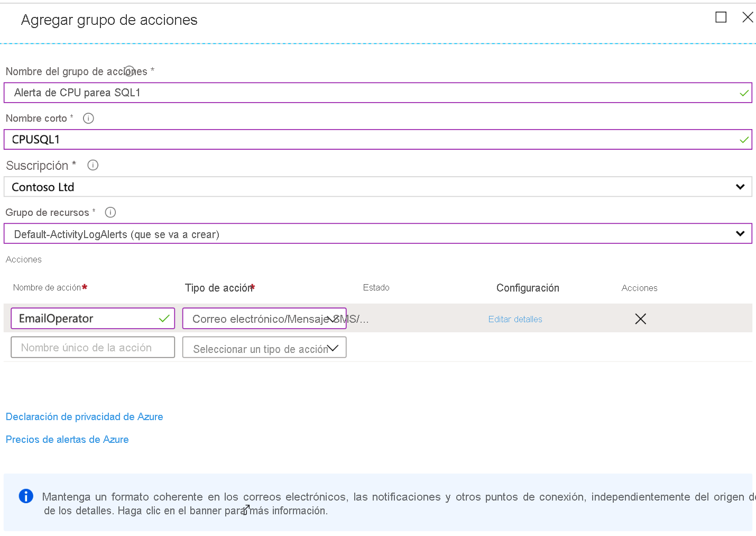Screen dimensions: 756x536
Task: Maximize the Agregar grupo de acciones panel
Action: coord(721,17)
